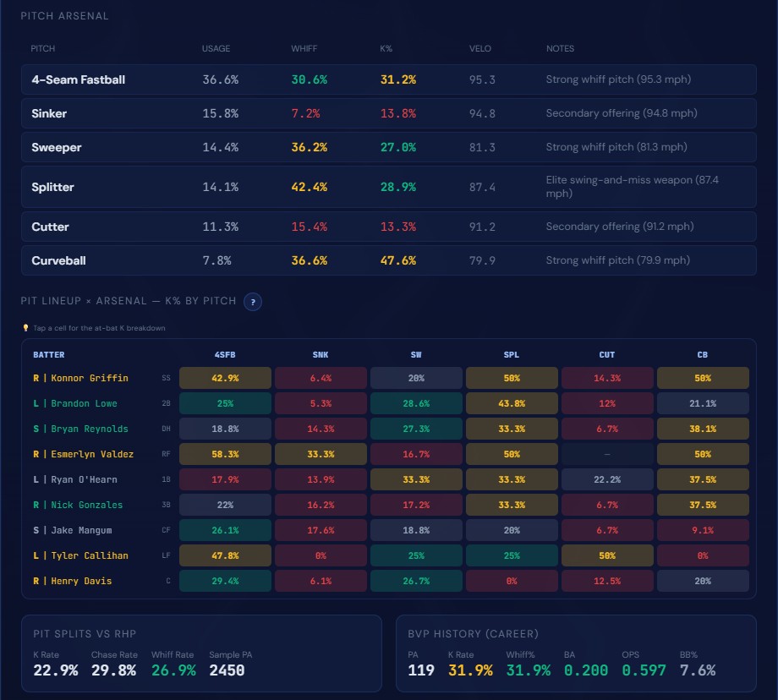Click the 4SFB column header
The image size is (778, 700).
[x=225, y=355]
